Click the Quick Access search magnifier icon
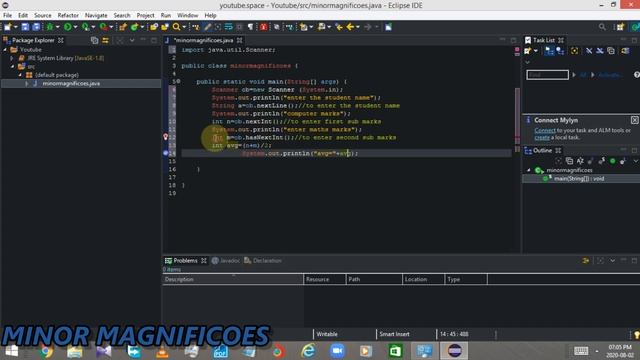Image resolution: width=640 pixels, height=360 pixels. click(x=602, y=27)
